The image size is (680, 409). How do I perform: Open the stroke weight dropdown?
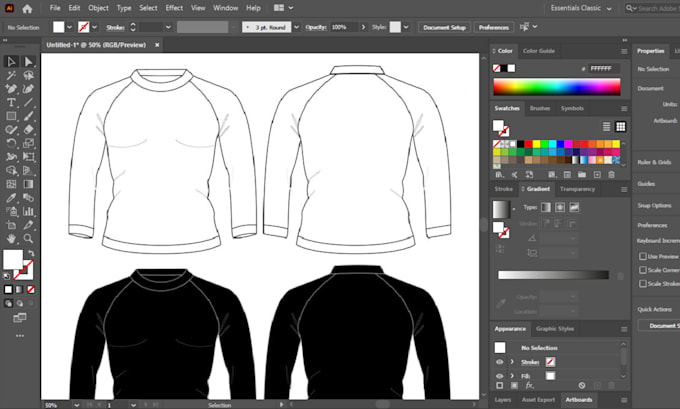click(x=168, y=27)
